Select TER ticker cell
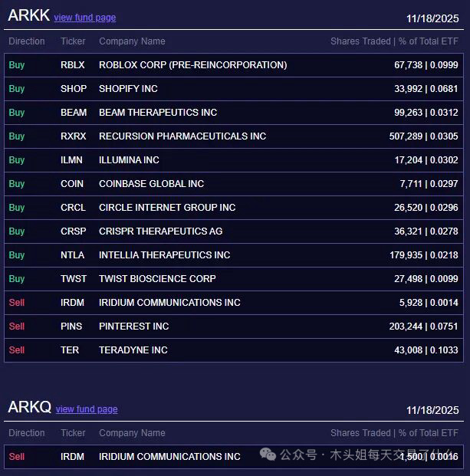The width and height of the screenshot is (470, 476). (70, 350)
